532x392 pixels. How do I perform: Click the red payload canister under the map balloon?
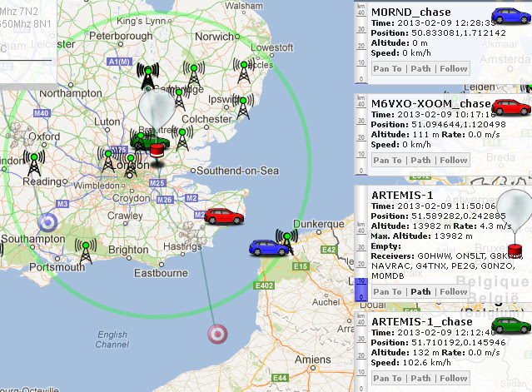click(157, 151)
